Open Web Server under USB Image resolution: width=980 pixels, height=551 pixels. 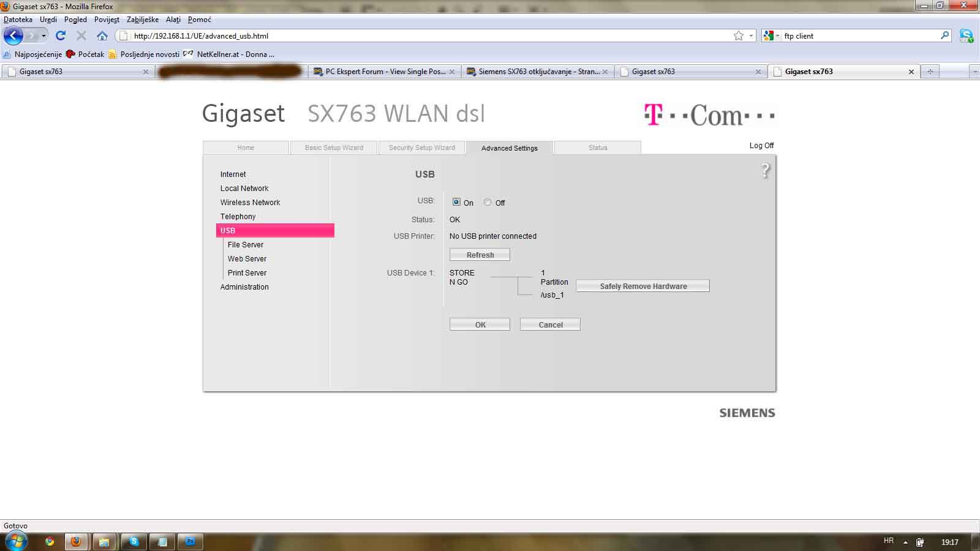pyautogui.click(x=247, y=259)
